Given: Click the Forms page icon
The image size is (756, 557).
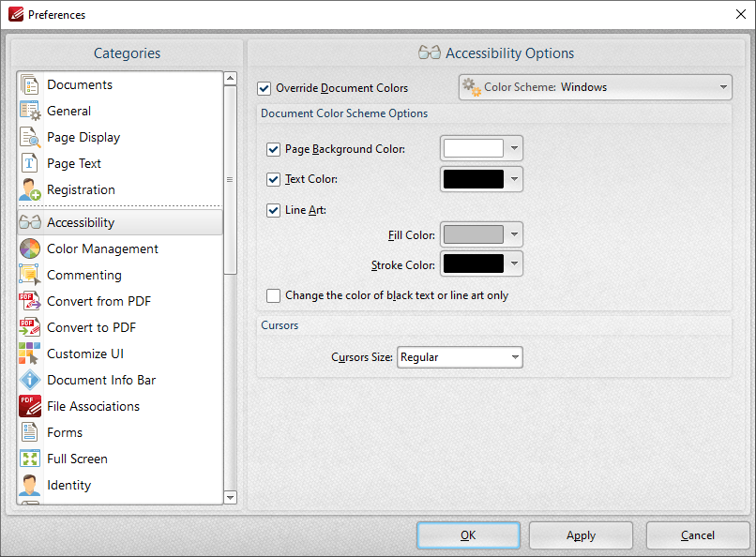Looking at the screenshot, I should pos(29,432).
